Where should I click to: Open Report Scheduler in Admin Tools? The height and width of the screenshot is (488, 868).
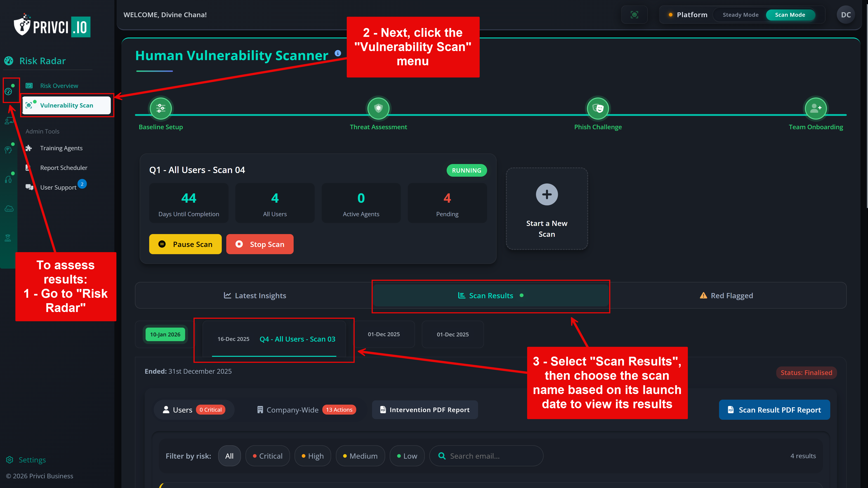click(63, 168)
